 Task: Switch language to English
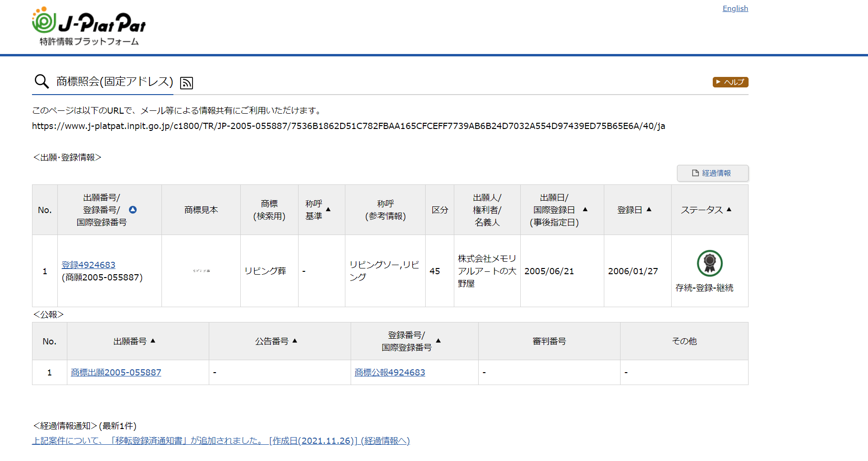pyautogui.click(x=735, y=9)
